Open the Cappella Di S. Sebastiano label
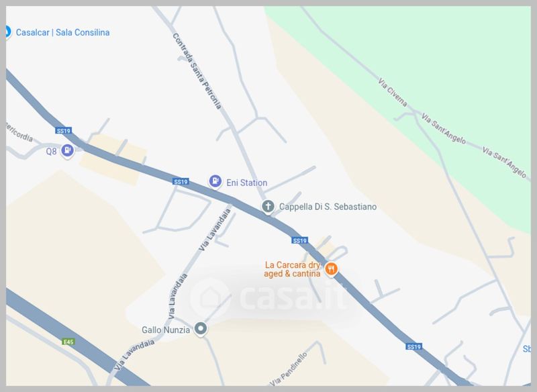537x392 pixels. point(328,207)
